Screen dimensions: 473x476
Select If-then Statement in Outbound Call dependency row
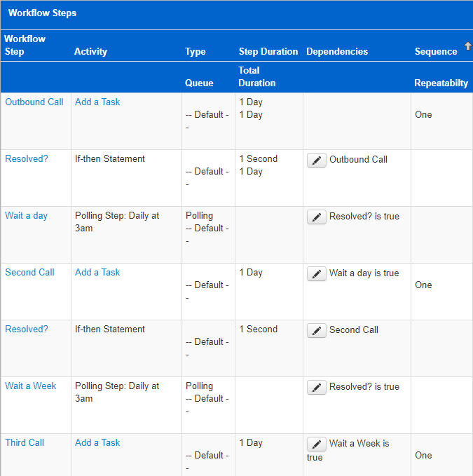click(x=110, y=158)
